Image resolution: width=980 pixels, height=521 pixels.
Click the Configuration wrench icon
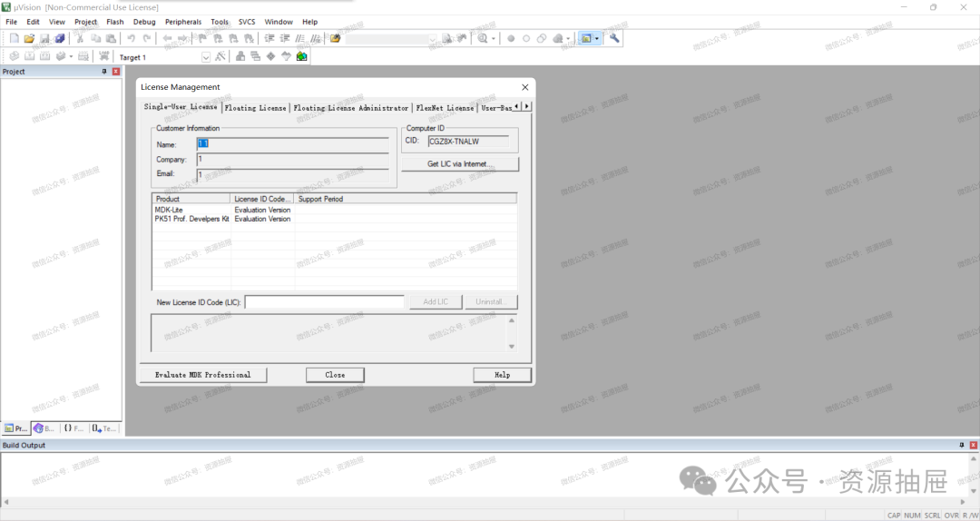click(614, 39)
